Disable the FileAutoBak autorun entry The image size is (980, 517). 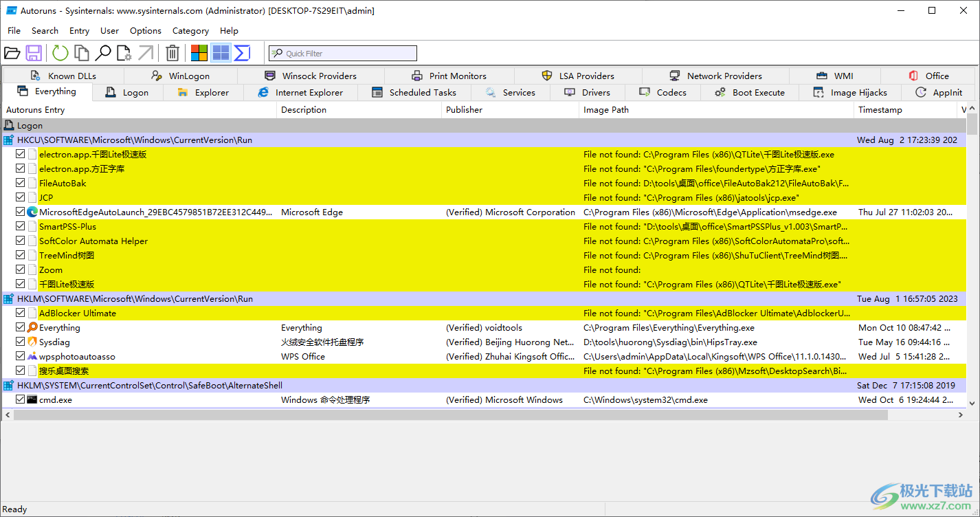(20, 183)
